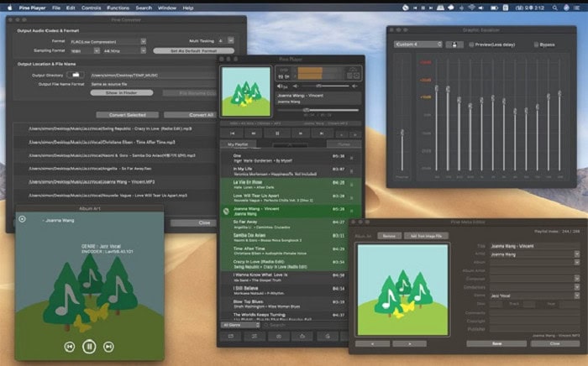
Task: Click Save button in Pine Meta Editor
Action: coord(496,343)
